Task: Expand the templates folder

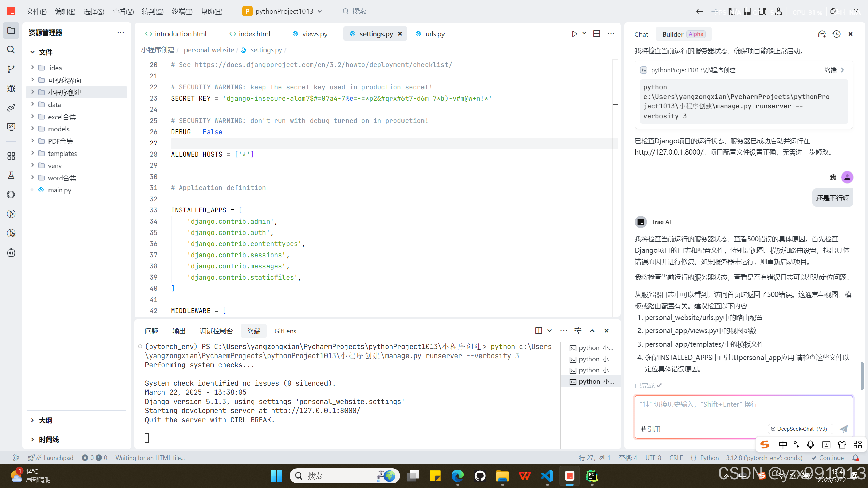Action: tap(62, 154)
